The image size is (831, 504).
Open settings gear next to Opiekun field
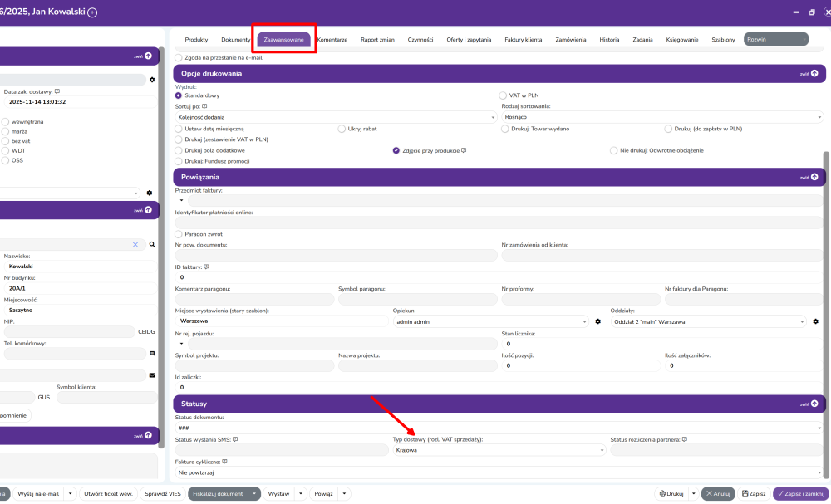pyautogui.click(x=597, y=321)
